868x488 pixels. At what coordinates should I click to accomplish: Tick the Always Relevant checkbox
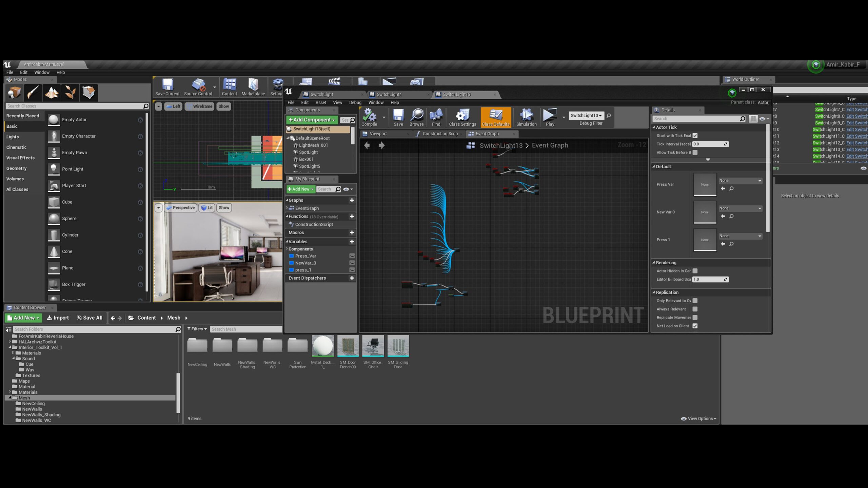695,309
